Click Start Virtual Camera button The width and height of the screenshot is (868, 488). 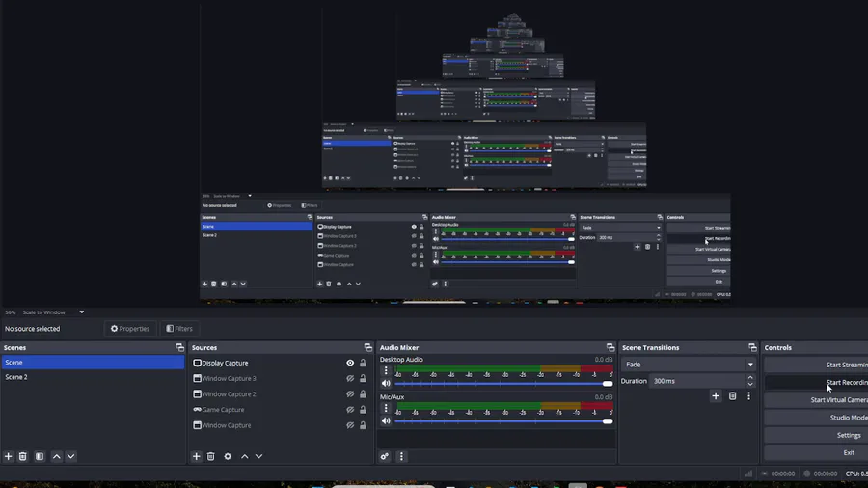pyautogui.click(x=816, y=399)
